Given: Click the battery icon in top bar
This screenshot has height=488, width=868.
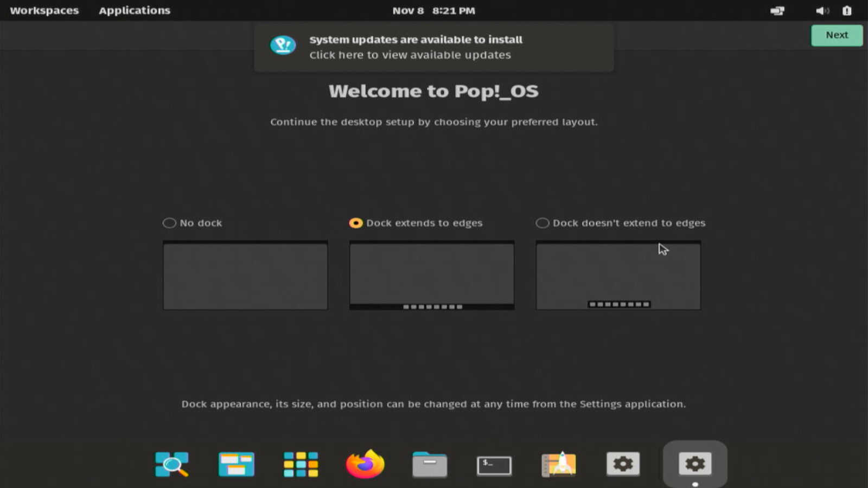Looking at the screenshot, I should pos(847,11).
